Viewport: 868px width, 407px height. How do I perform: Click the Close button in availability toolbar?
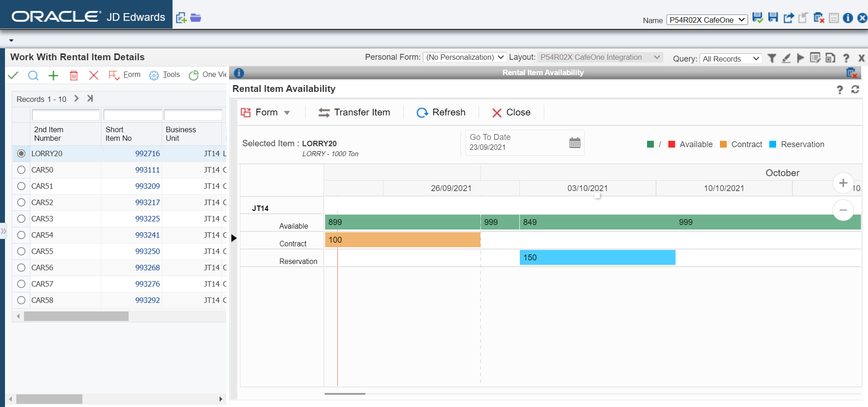click(511, 112)
